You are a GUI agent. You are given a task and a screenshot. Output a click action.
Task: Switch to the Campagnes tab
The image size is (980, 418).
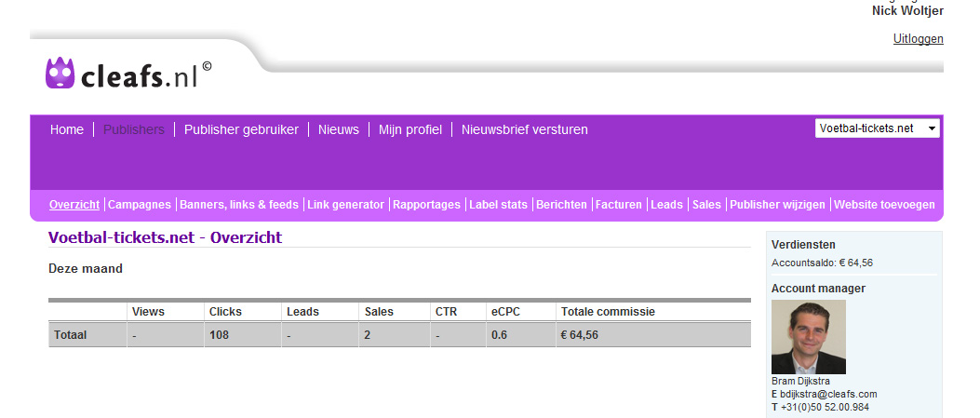pyautogui.click(x=140, y=204)
